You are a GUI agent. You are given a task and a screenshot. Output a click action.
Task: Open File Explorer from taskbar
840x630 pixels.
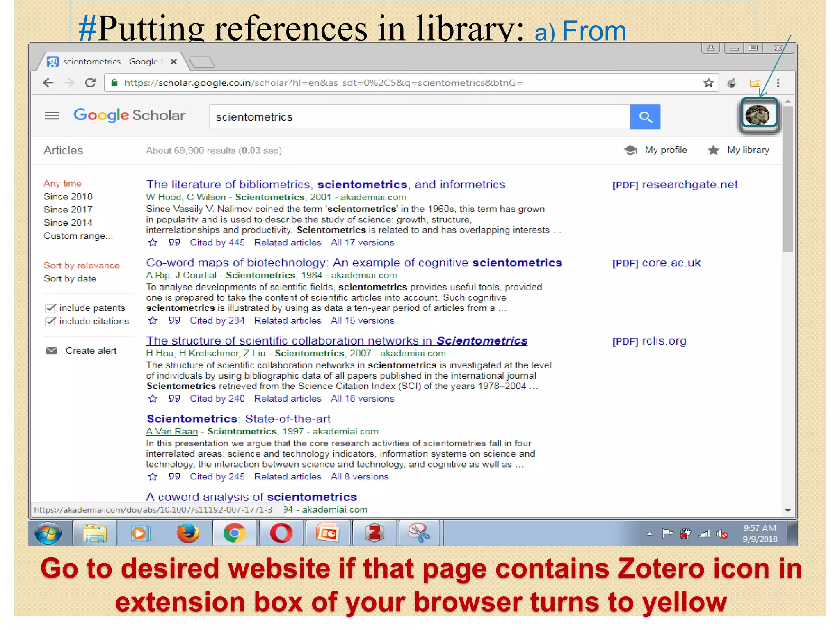pyautogui.click(x=95, y=533)
